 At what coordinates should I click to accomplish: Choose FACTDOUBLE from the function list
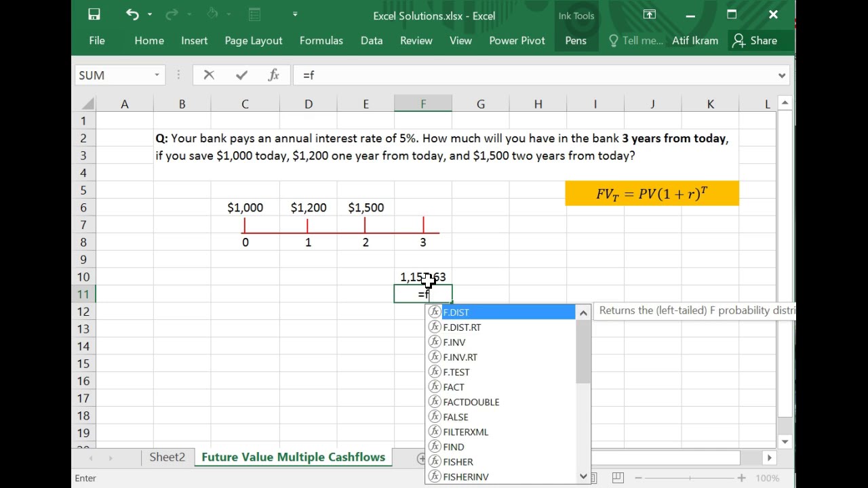tap(501, 402)
